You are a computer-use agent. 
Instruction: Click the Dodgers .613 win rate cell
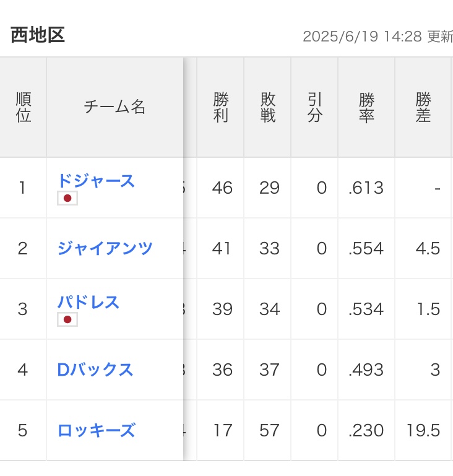tap(366, 188)
